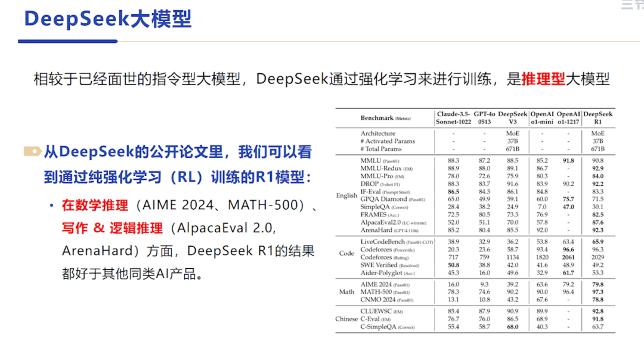This screenshot has height=345, width=644.
Task: Click the Codeforces rating value "1820"
Action: pos(542,257)
